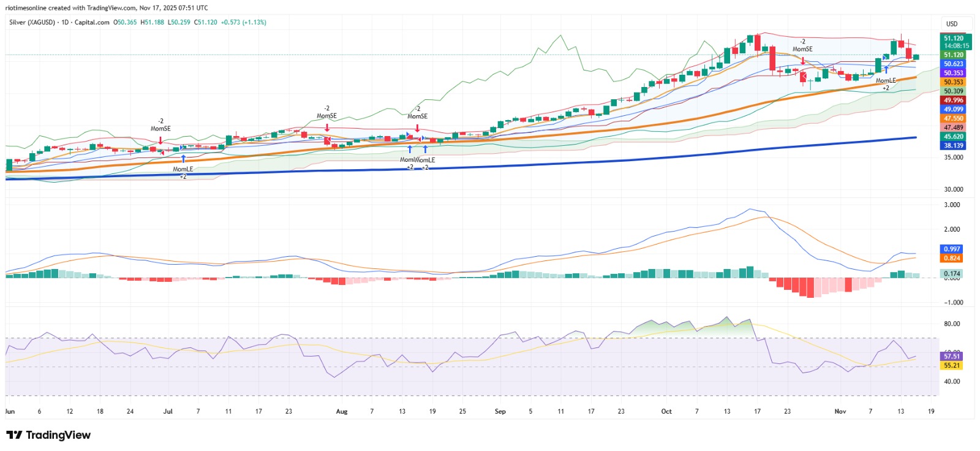Viewport: 980px width, 451px height.
Task: Click the TradingView logo at the bottom
Action: click(48, 435)
